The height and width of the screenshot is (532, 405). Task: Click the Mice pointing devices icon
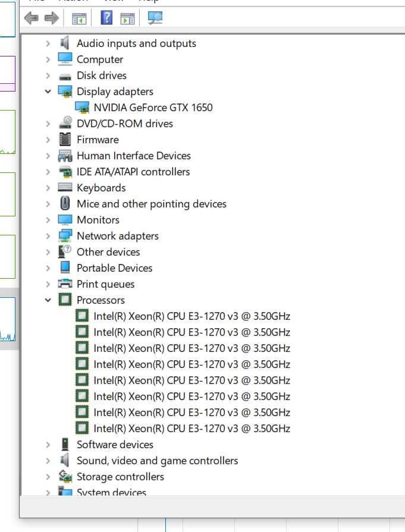click(65, 203)
